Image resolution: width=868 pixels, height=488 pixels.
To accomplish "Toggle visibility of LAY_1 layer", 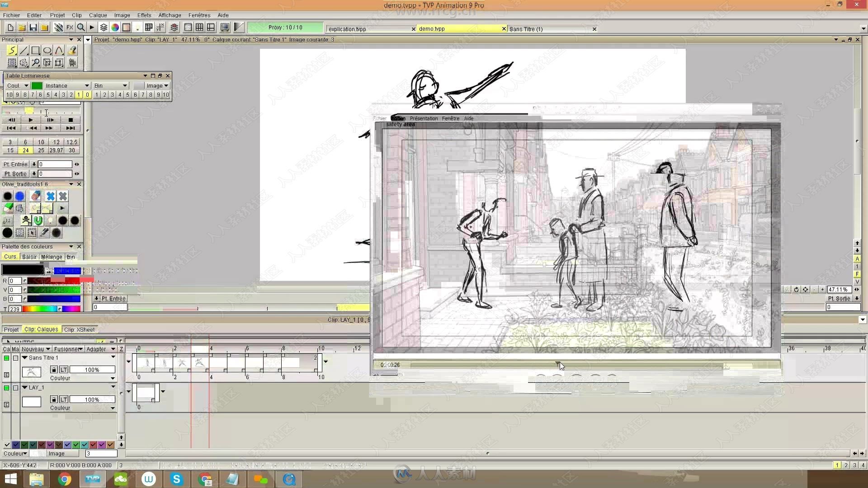I will (x=6, y=388).
